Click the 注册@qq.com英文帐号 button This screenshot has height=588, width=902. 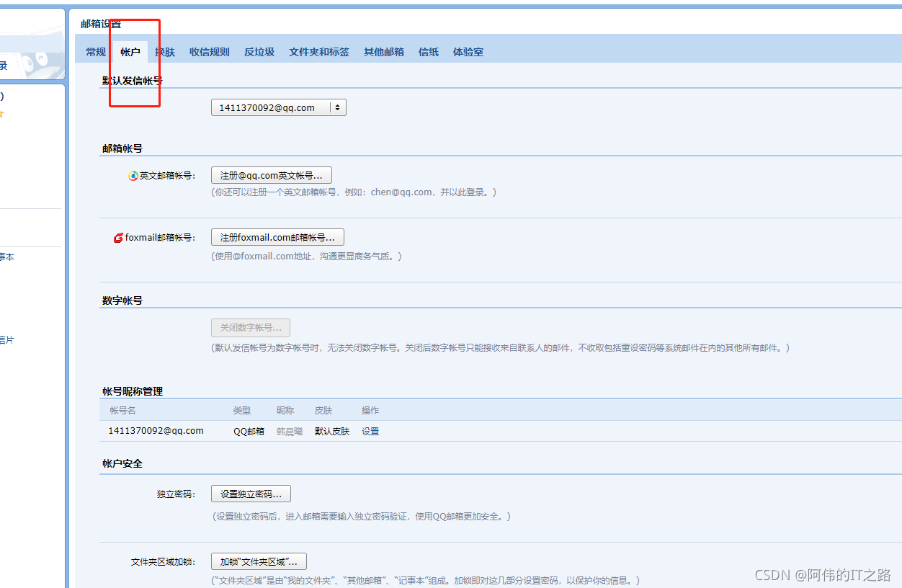coord(272,175)
